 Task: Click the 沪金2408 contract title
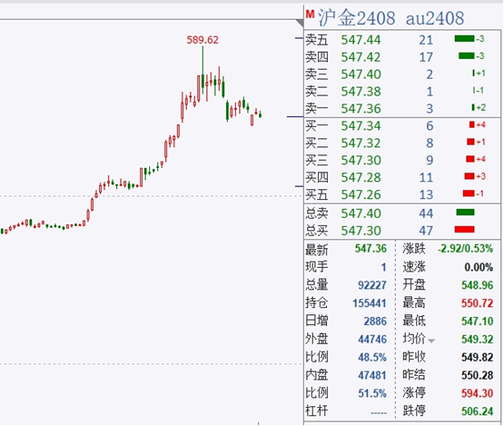tap(357, 17)
